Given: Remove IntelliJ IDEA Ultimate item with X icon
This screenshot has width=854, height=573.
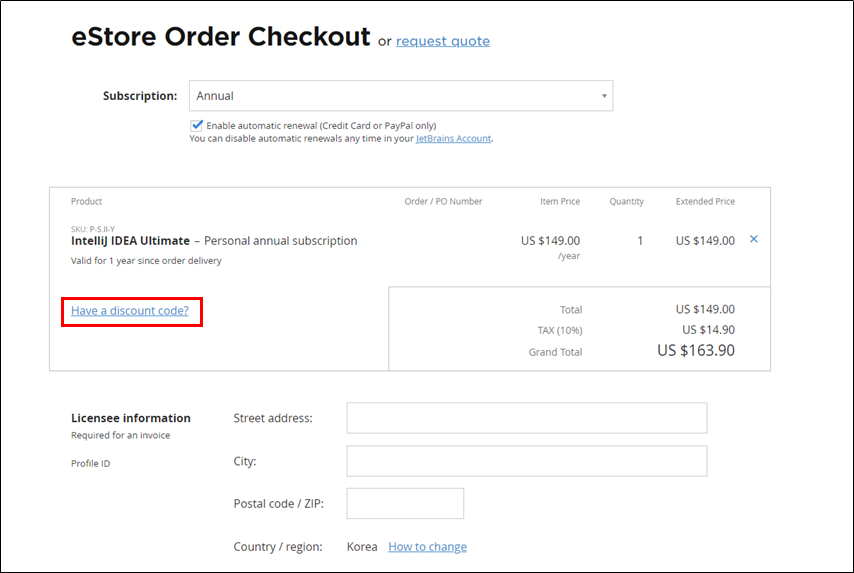Looking at the screenshot, I should coord(754,239).
